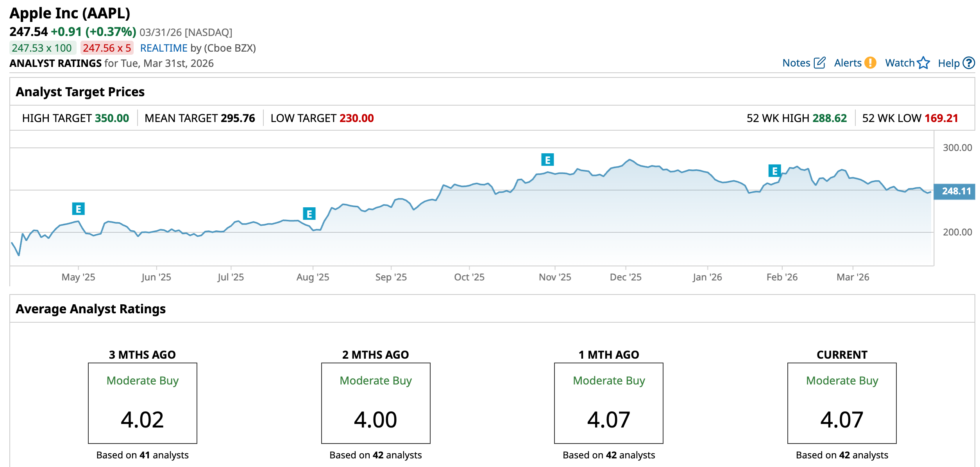This screenshot has width=980, height=467.
Task: Click the Notes pencil edit icon
Action: pos(819,63)
